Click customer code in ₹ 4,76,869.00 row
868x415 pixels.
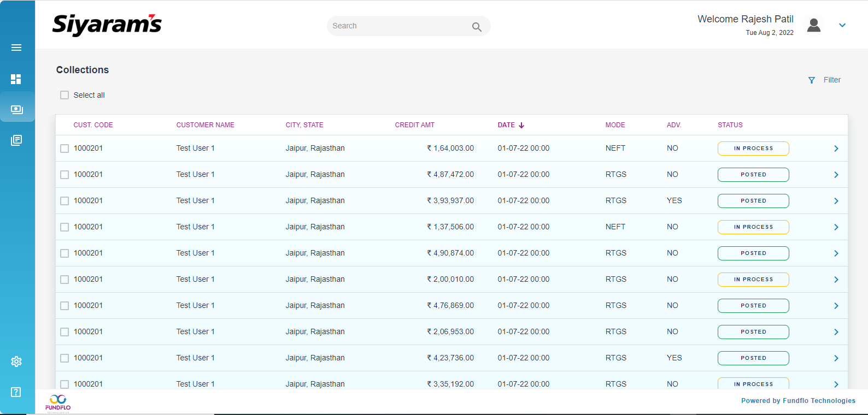[88, 306]
